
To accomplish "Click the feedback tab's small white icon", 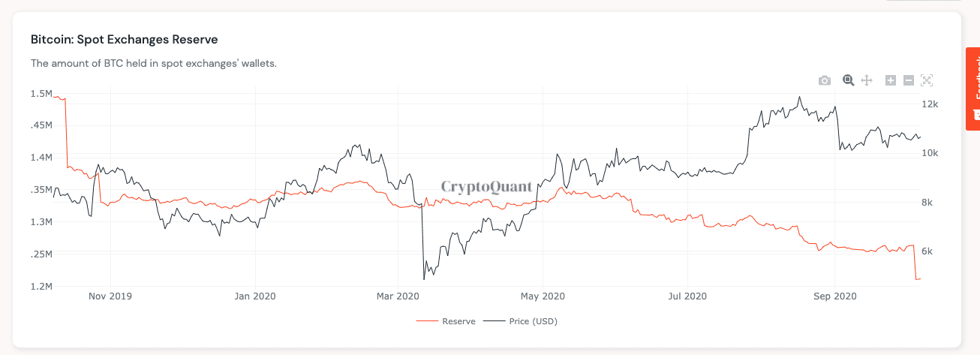I will [976, 115].
